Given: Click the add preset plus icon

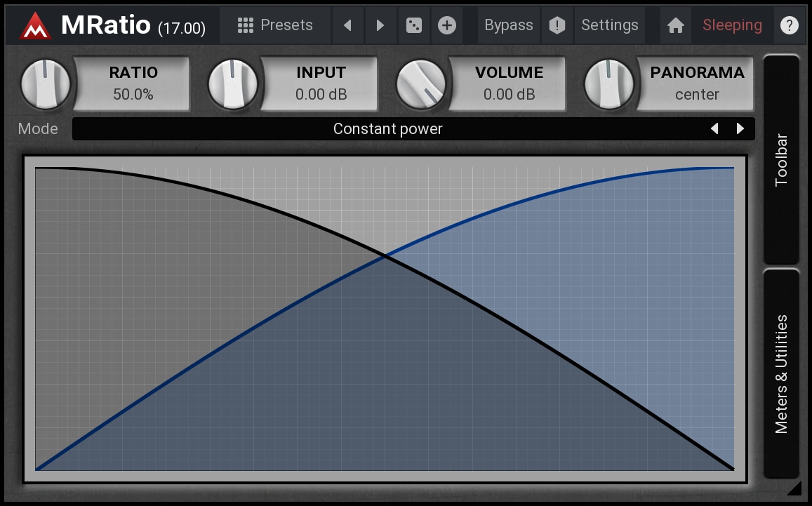Looking at the screenshot, I should (447, 26).
